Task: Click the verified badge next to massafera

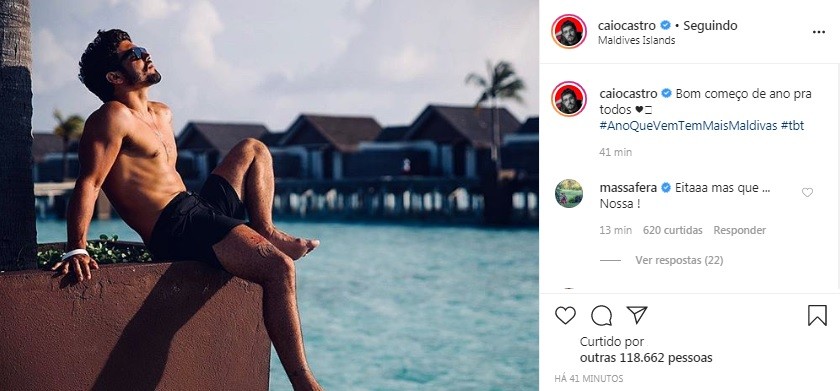Action: pos(666,187)
